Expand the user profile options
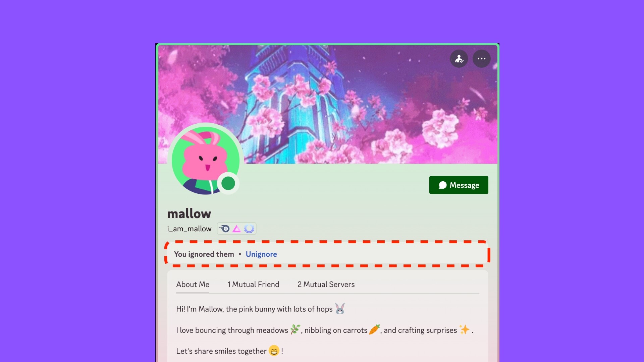Screen dimensions: 644x362 481,58
